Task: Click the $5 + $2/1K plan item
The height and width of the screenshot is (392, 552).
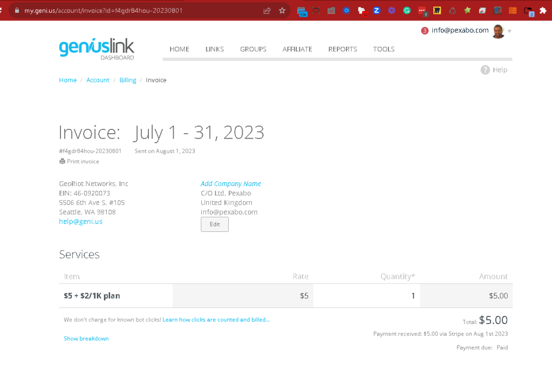Action: click(92, 295)
